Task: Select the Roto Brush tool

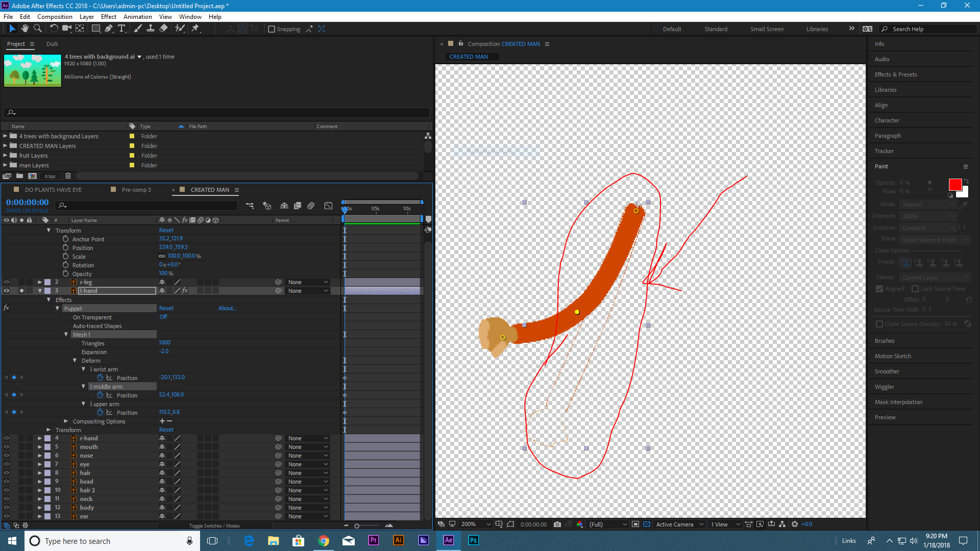Action: (x=180, y=29)
